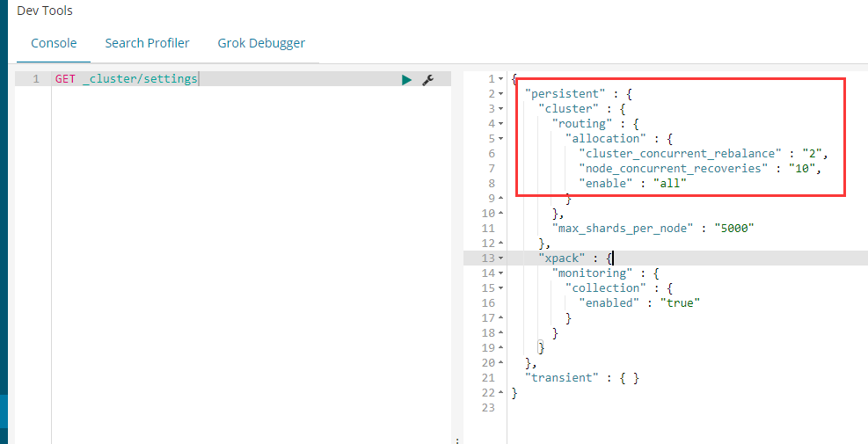Click the "enable" : "all" line
This screenshot has width=868, height=444.
pos(632,183)
